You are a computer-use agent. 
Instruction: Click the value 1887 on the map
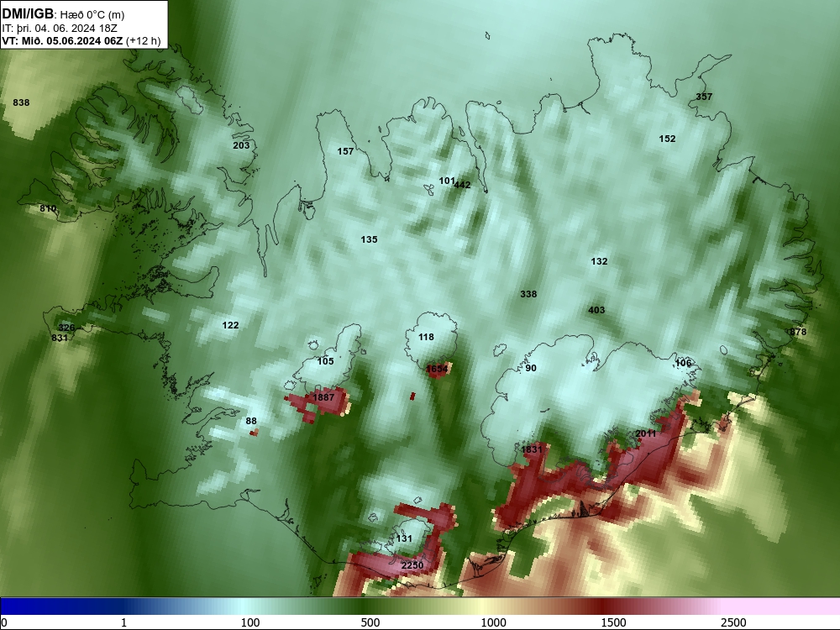point(323,397)
